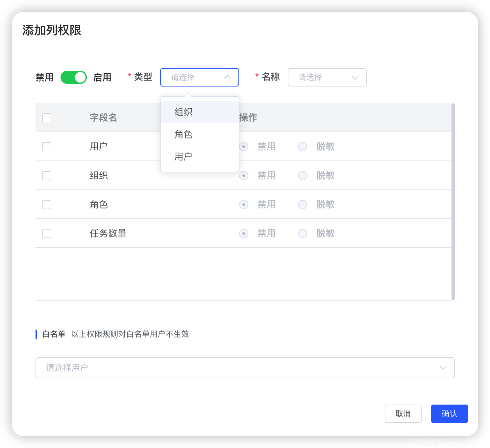Check the checkbox for the 组织 row

coord(46,175)
